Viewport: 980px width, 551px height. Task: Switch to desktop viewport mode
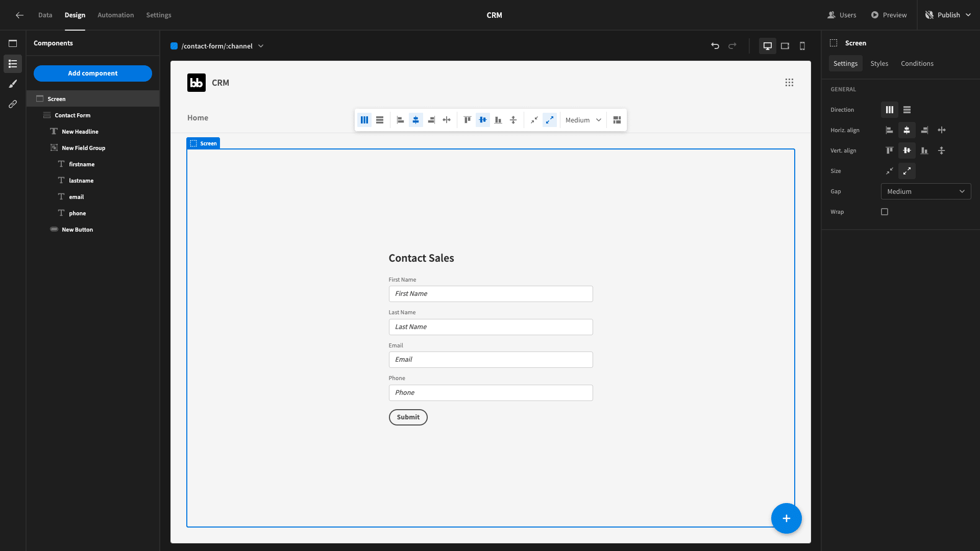(x=767, y=46)
